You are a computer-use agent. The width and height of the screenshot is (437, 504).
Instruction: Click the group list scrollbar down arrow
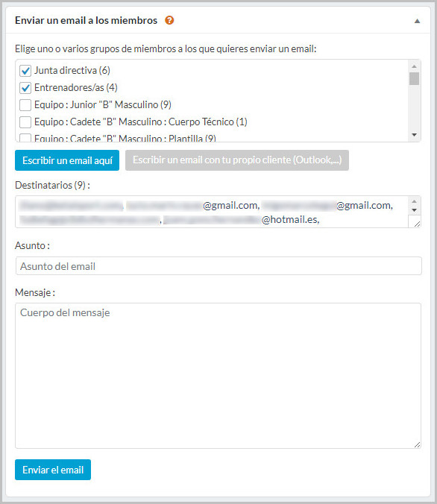tap(414, 135)
